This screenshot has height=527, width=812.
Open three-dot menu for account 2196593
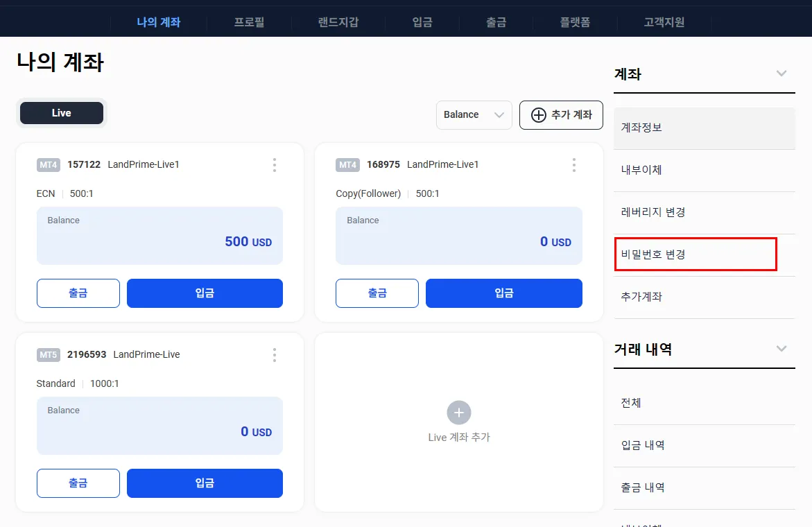pyautogui.click(x=275, y=355)
